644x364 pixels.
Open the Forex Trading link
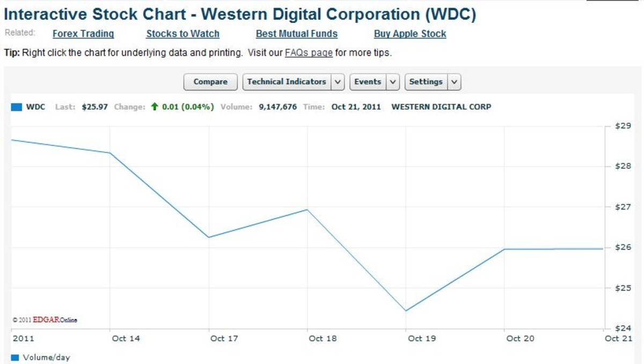(x=83, y=34)
